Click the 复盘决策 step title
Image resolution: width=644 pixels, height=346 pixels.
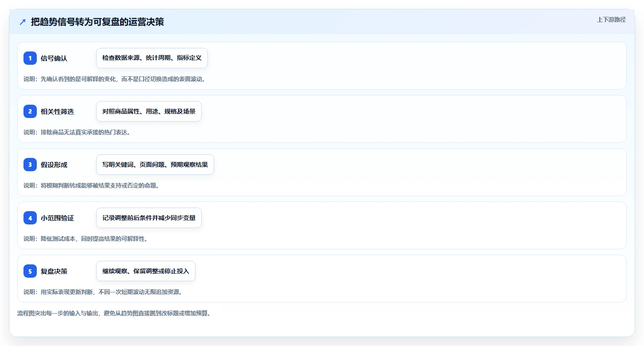(x=54, y=271)
